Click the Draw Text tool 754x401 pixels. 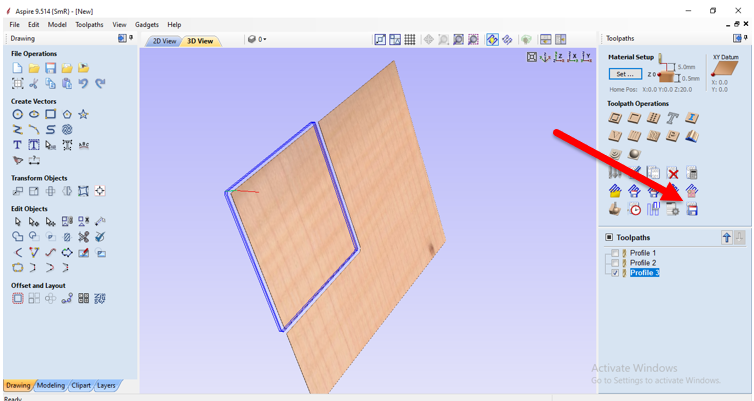click(18, 145)
